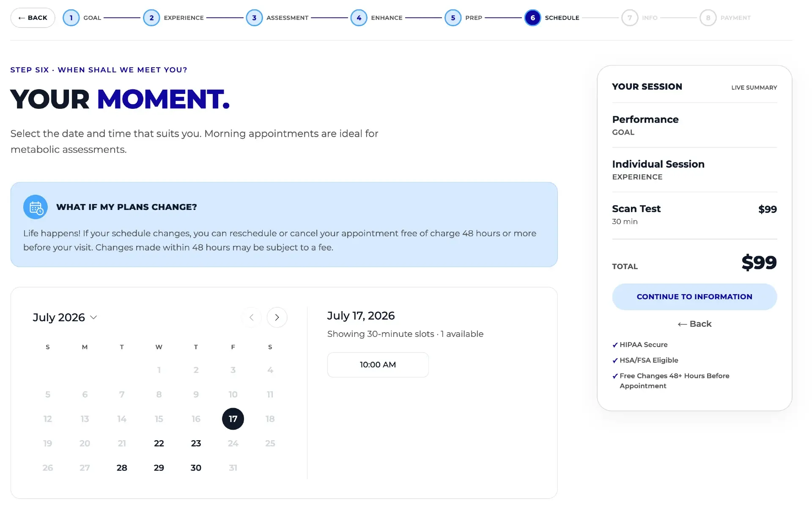This screenshot has width=812, height=513.
Task: Click the YOUR MOMENT heading
Action: point(120,99)
